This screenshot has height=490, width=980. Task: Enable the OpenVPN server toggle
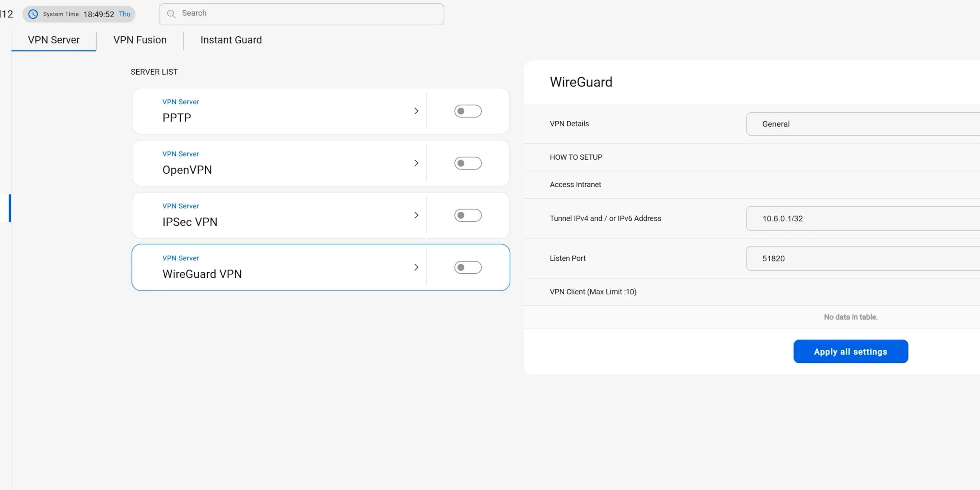[468, 163]
